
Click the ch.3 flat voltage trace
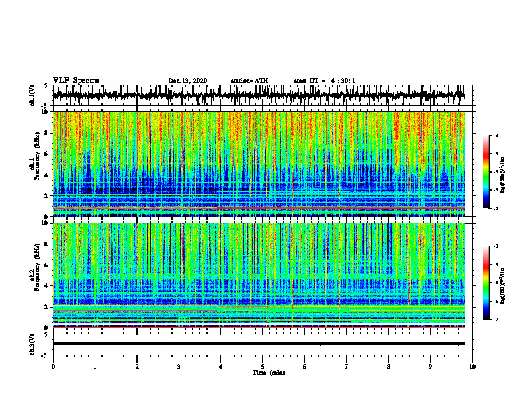click(259, 344)
